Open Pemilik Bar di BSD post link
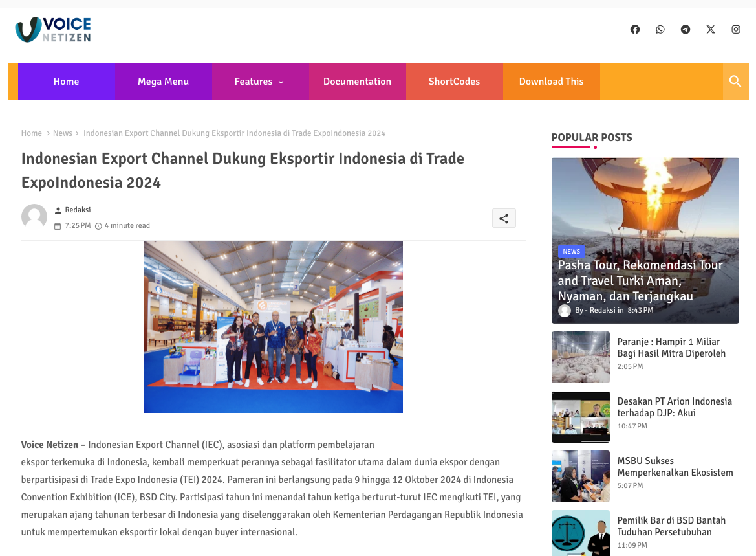 click(x=671, y=526)
